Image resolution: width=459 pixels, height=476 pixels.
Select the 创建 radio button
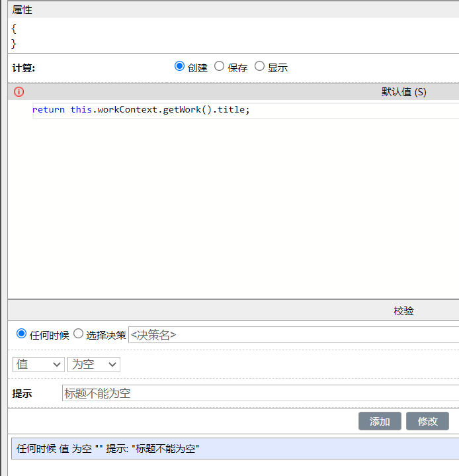[x=179, y=66]
